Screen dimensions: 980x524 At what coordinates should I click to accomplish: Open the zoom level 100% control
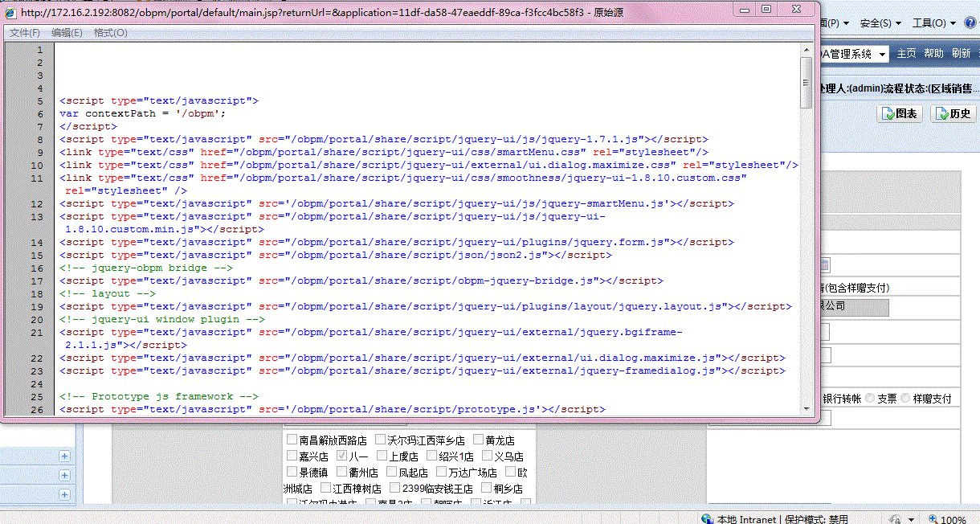click(946, 519)
